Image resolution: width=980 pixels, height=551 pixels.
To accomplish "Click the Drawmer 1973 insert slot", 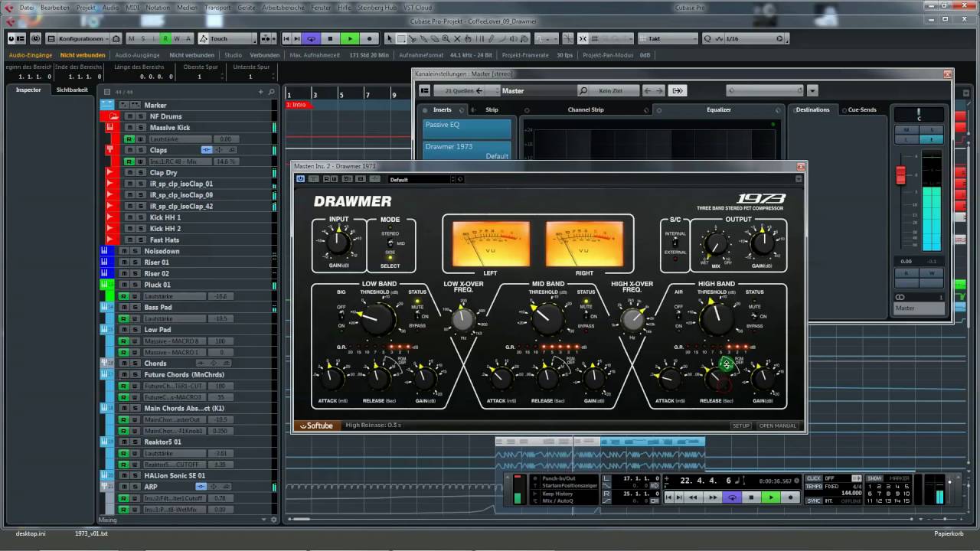I will pyautogui.click(x=466, y=150).
